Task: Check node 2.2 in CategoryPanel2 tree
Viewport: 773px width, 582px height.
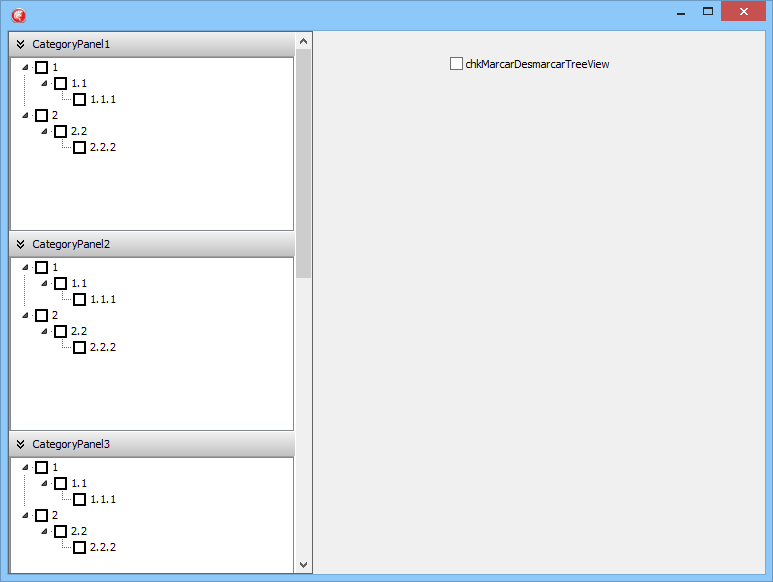Action: point(61,332)
